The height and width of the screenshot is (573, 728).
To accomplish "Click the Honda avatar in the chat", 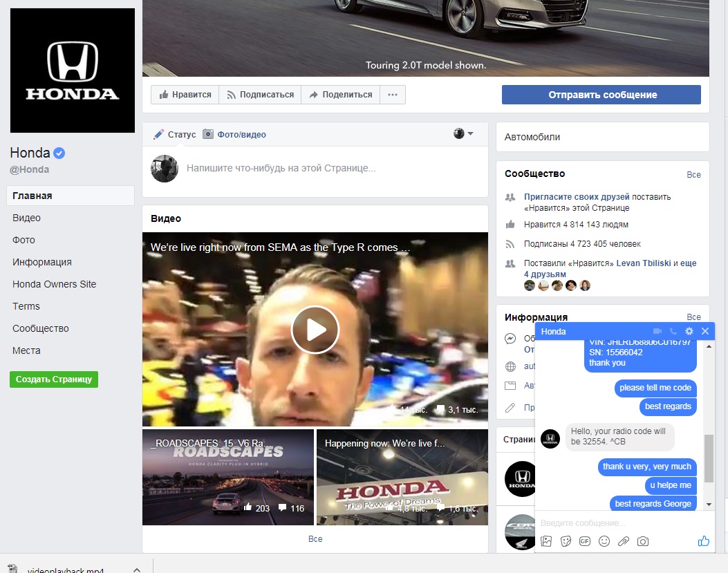I will tap(550, 438).
